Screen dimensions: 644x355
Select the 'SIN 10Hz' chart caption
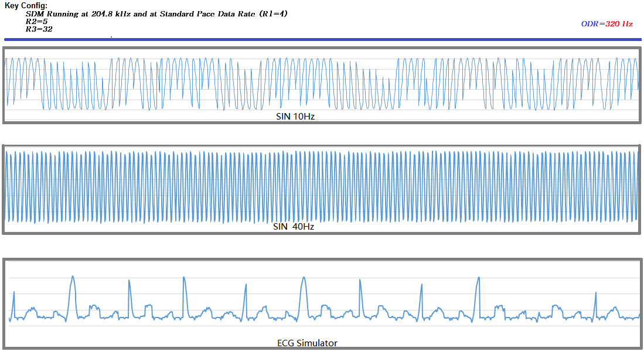[x=295, y=117]
